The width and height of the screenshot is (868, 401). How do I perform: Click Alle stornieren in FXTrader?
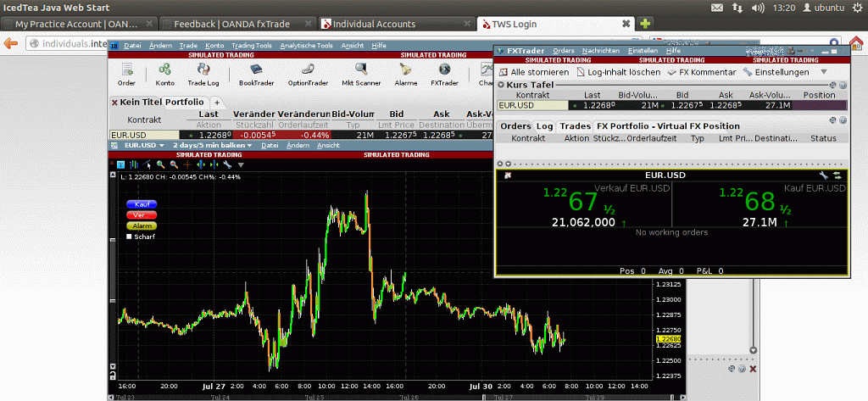point(535,72)
